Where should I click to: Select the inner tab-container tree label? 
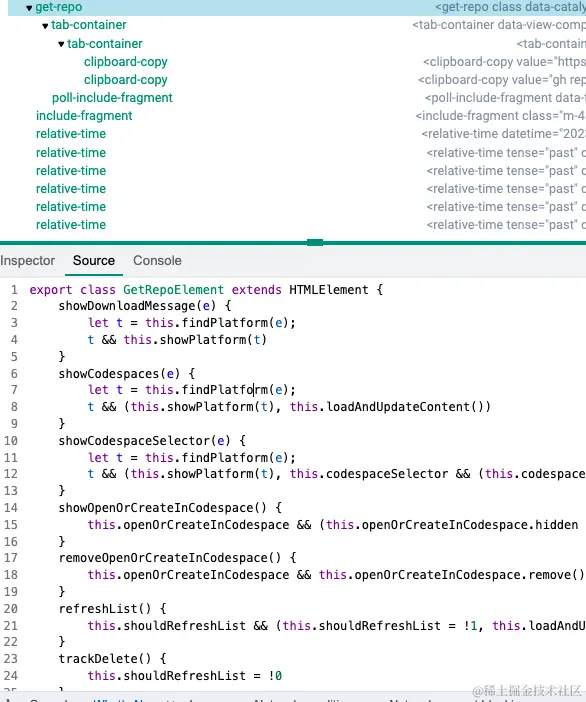click(105, 44)
